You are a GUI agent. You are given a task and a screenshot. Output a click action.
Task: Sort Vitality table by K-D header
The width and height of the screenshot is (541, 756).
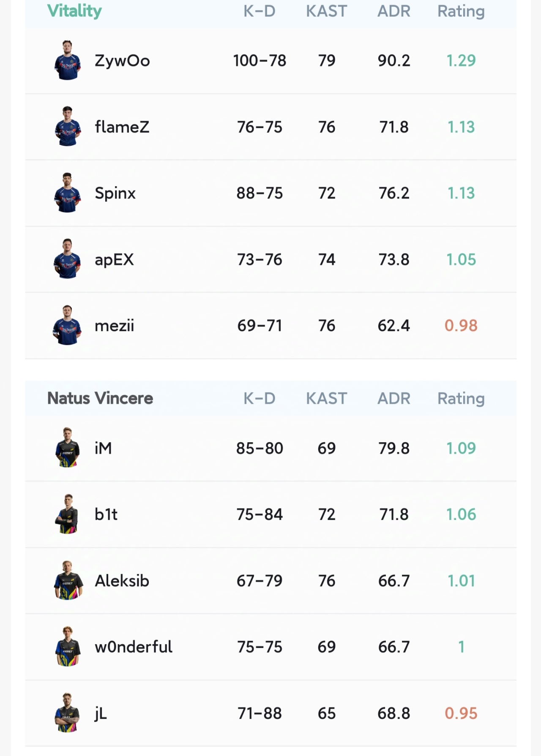(x=260, y=11)
